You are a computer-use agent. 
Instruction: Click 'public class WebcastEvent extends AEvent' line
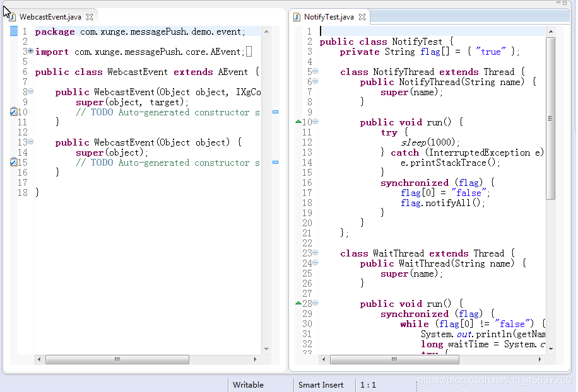[147, 72]
